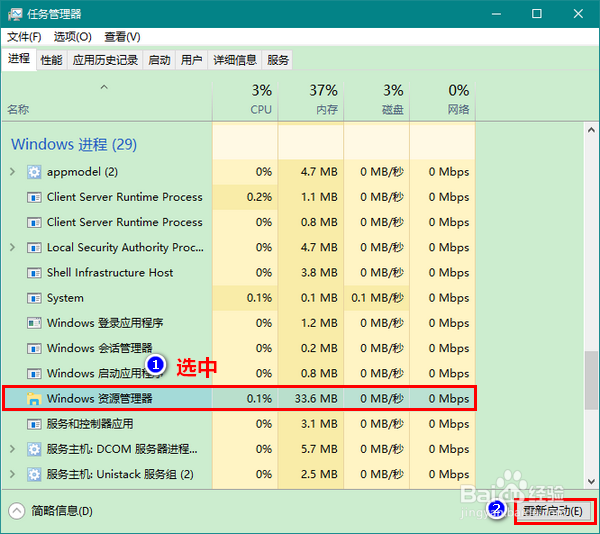Switch to the 用户 tab
Viewport: 600px width, 534px height.
tap(191, 60)
